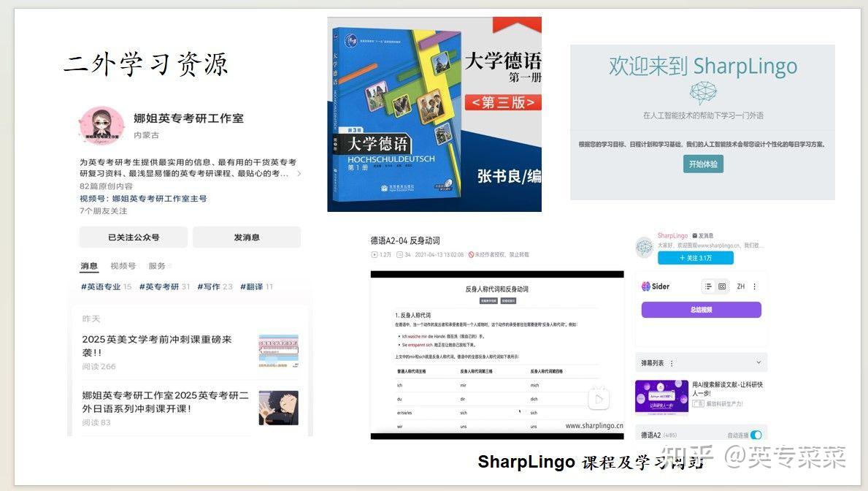Screen dimensions: 868x491
Task: Open the Sider list view icon
Action: point(708,286)
